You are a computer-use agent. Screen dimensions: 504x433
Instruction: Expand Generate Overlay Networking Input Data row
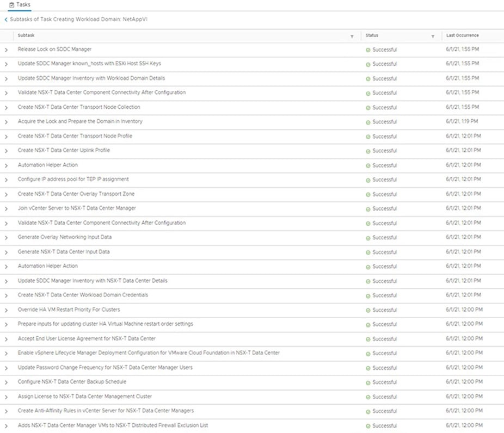point(6,238)
